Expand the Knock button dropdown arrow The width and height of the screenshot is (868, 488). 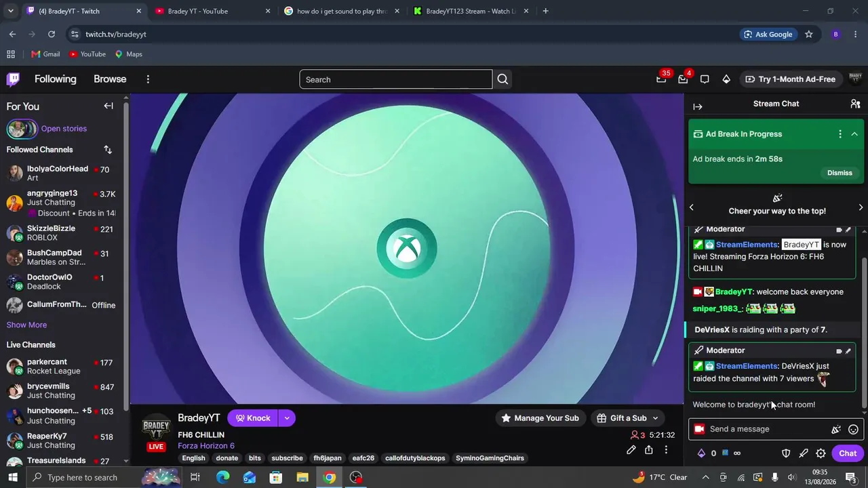(287, 418)
